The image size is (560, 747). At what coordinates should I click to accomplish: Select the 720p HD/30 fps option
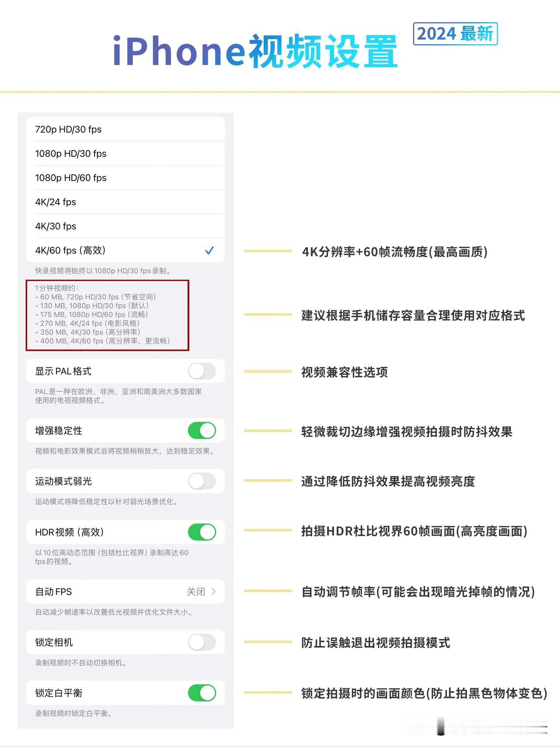[x=126, y=129]
